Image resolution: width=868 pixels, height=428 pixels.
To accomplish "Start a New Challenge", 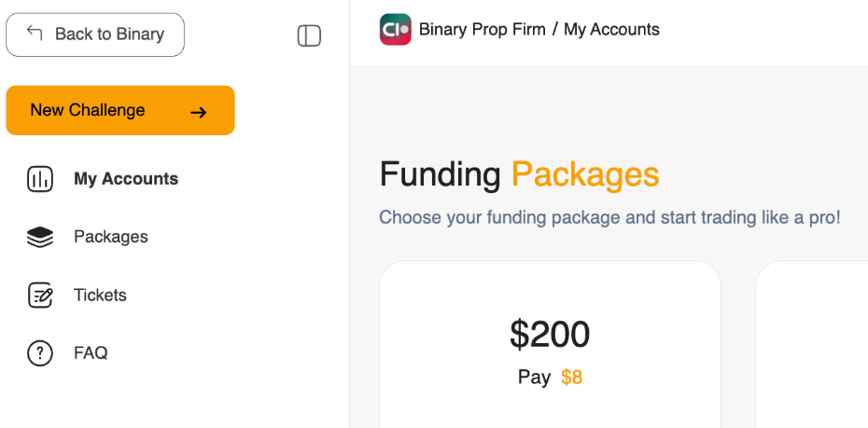I will pyautogui.click(x=119, y=111).
